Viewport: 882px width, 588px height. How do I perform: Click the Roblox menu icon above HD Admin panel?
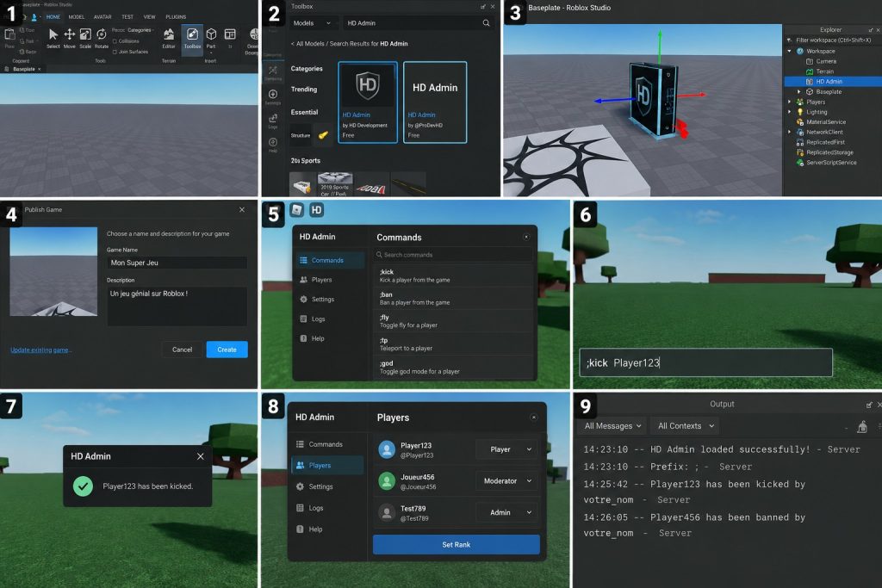(297, 210)
